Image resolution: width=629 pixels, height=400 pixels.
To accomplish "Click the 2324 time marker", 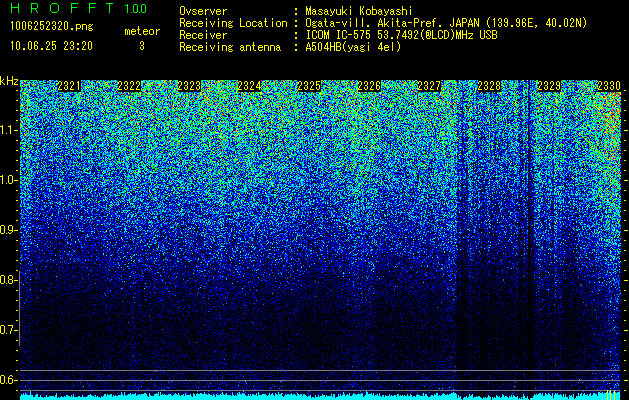I will point(249,86).
